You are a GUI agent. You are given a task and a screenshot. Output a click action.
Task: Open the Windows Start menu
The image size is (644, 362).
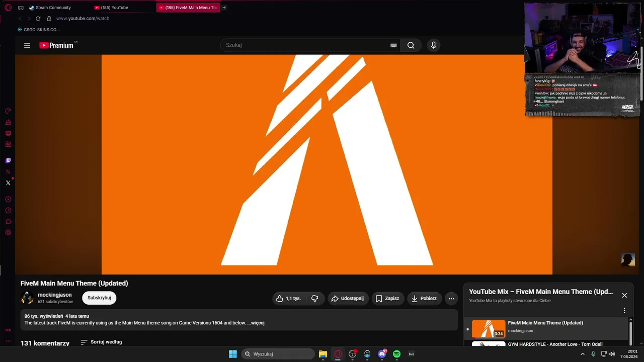pyautogui.click(x=233, y=354)
